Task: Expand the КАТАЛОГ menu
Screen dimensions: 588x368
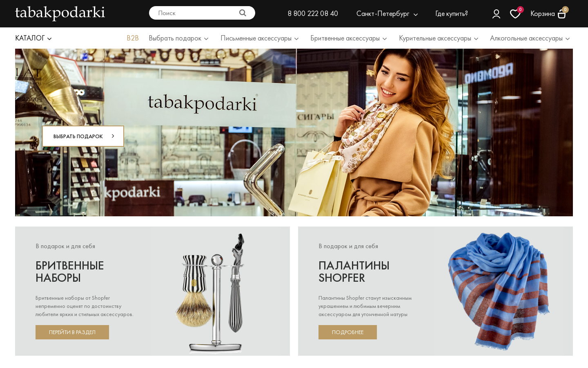Action: point(33,38)
